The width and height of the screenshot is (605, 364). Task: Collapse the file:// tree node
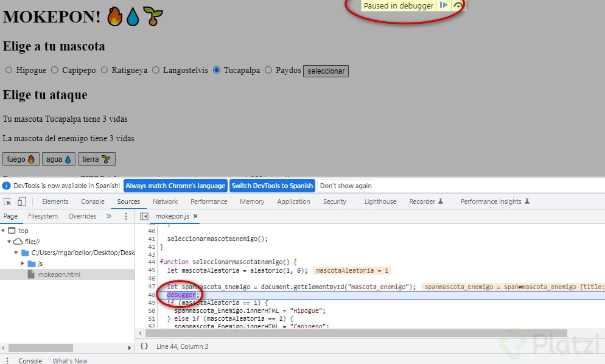(9, 242)
